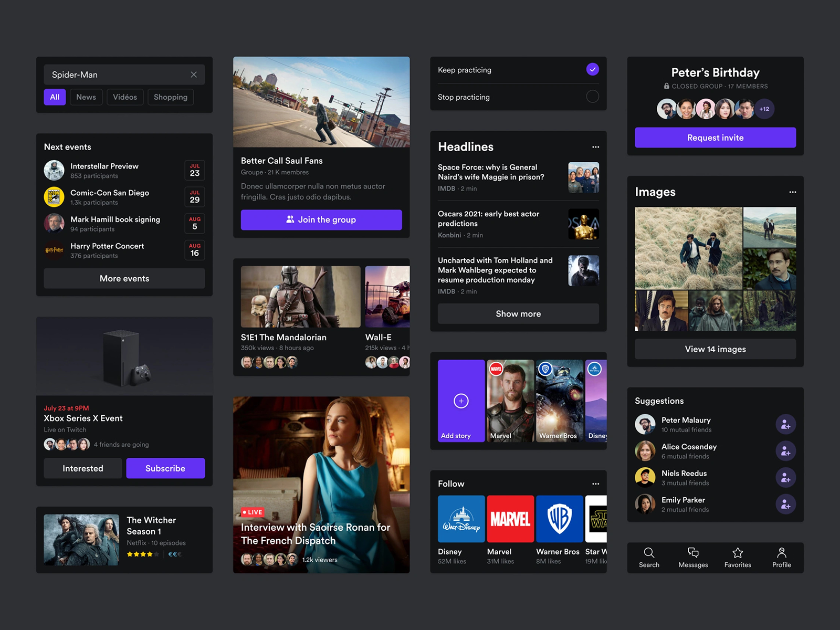
Task: Open Mark Hamill book signing event
Action: point(124,224)
